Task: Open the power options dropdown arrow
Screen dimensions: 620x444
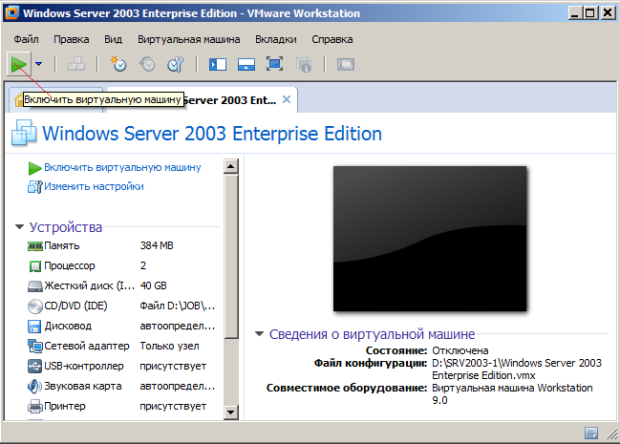Action: (x=39, y=64)
